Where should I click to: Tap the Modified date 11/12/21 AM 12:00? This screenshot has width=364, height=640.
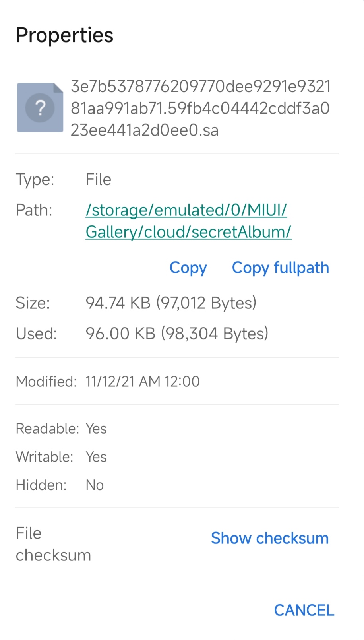[143, 382]
